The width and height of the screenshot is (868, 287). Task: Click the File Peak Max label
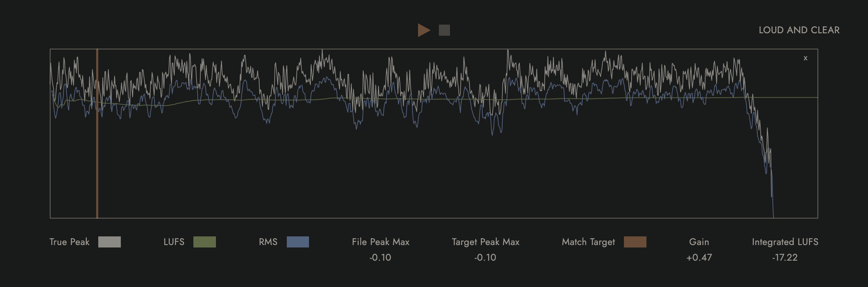tap(381, 242)
